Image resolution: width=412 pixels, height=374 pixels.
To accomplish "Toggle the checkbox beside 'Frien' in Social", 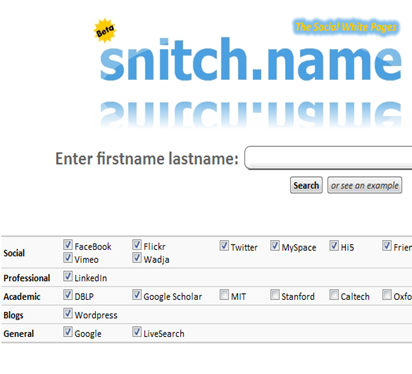I will 387,246.
